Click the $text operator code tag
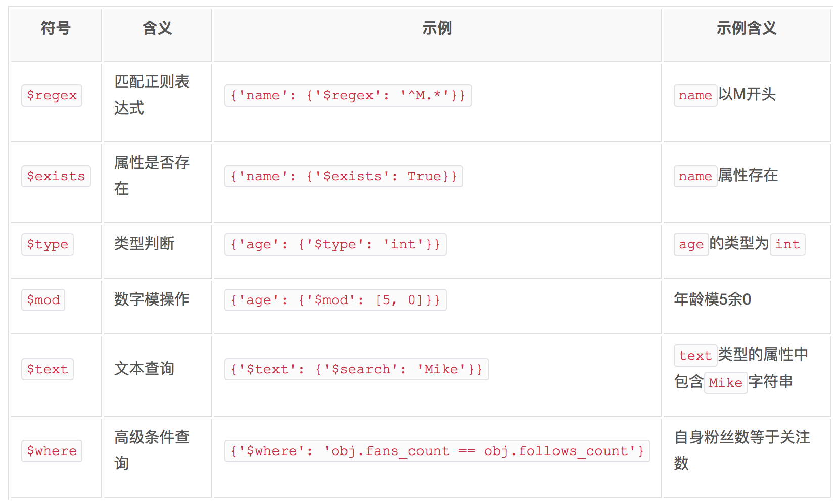Image resolution: width=837 pixels, height=504 pixels. coord(48,369)
